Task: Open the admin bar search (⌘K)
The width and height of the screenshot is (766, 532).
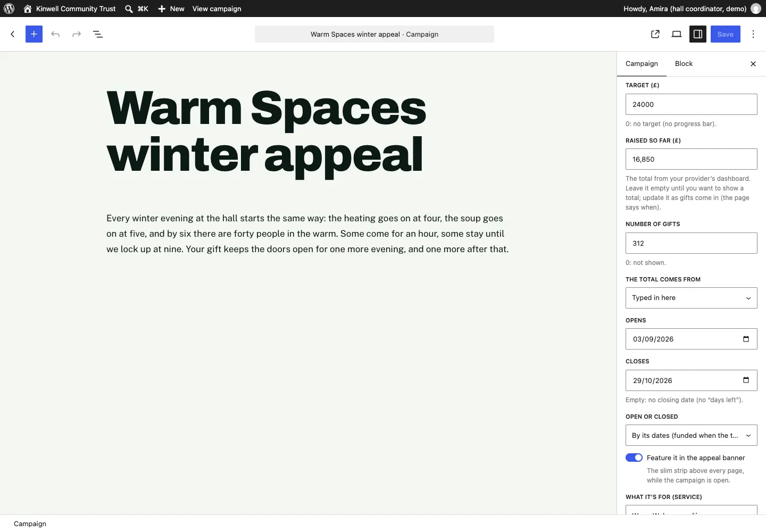Action: click(x=137, y=9)
